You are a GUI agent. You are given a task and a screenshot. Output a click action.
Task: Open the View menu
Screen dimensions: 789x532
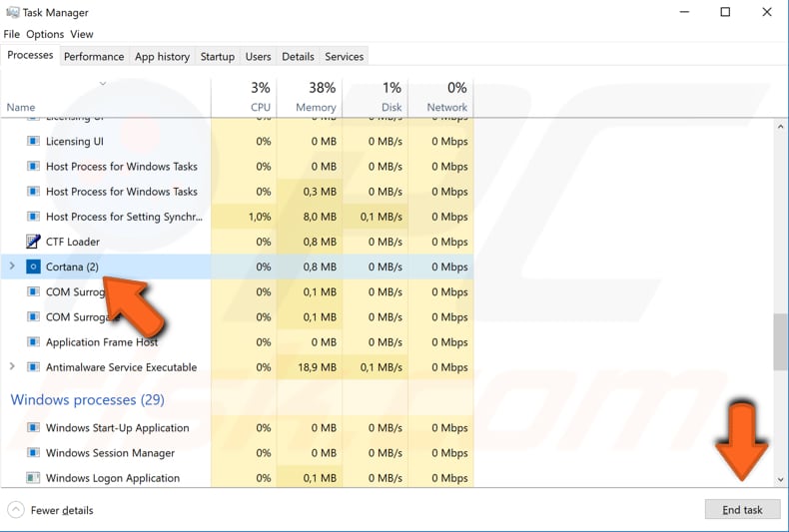82,34
